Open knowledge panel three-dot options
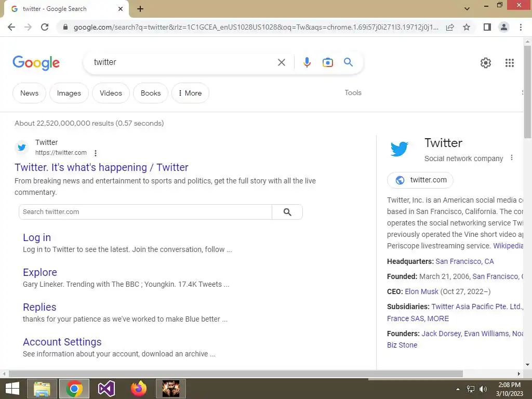The height and width of the screenshot is (399, 532). (512, 158)
